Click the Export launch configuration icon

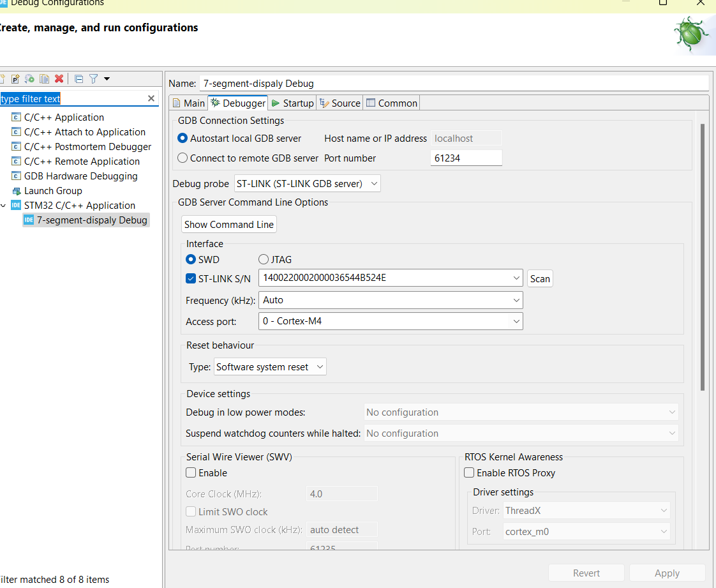pyautogui.click(x=29, y=79)
